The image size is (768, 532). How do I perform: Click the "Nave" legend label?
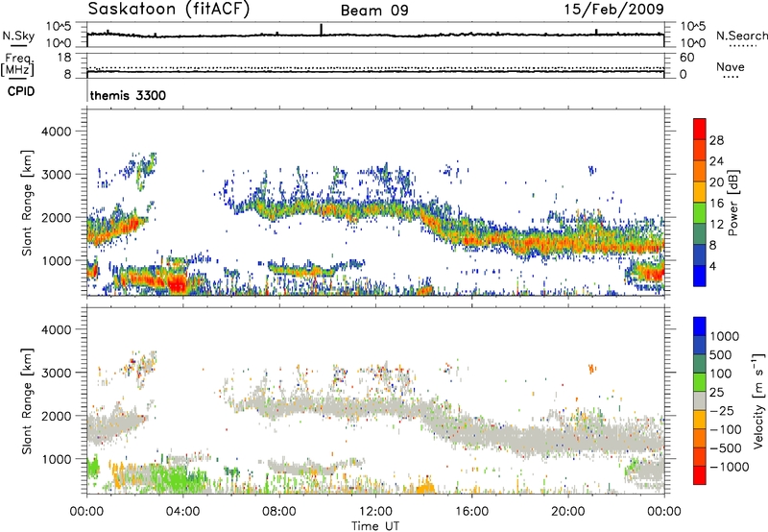coord(730,66)
